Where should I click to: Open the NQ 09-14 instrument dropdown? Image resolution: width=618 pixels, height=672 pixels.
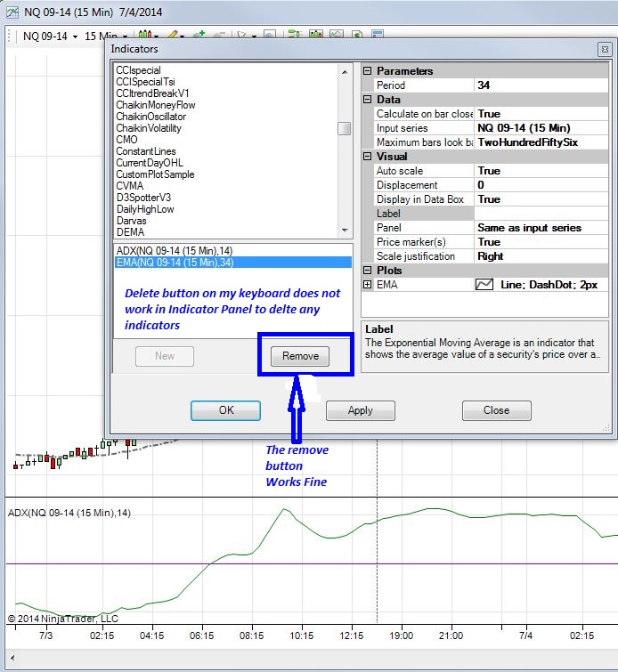(x=50, y=36)
